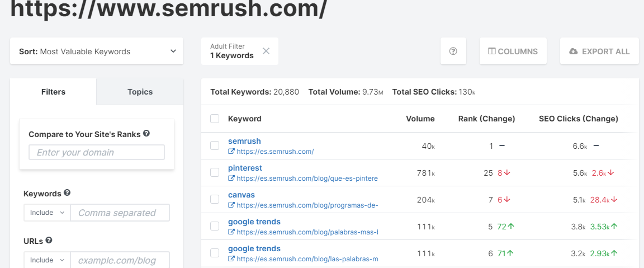Open the semrush keyword link
Image resolution: width=644 pixels, height=268 pixels.
tap(244, 141)
